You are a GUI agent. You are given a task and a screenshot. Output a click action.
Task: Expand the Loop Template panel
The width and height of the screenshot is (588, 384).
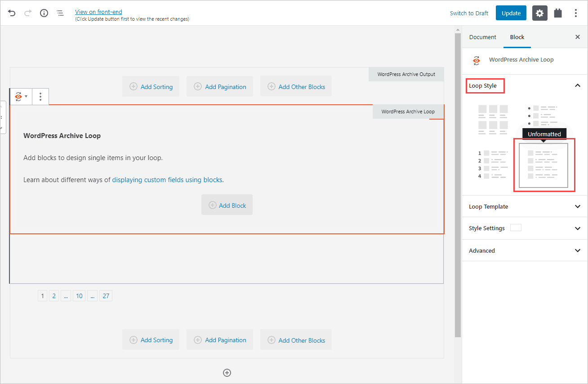point(525,207)
